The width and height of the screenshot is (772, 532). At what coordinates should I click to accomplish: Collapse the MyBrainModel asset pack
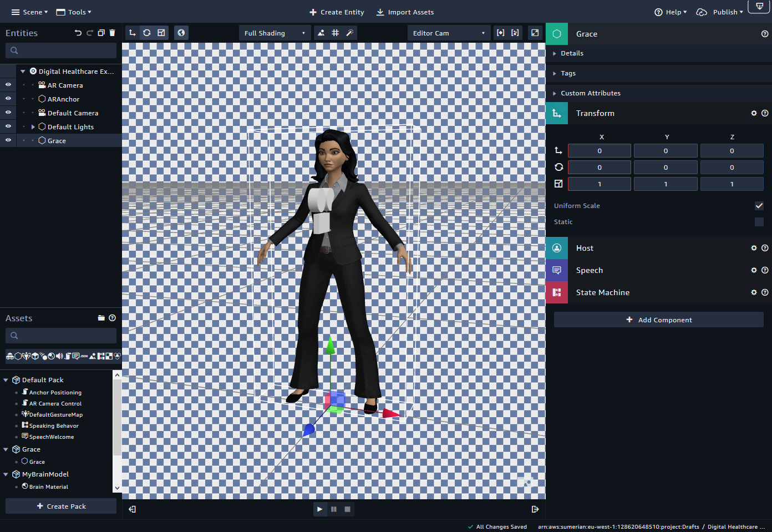click(x=6, y=474)
